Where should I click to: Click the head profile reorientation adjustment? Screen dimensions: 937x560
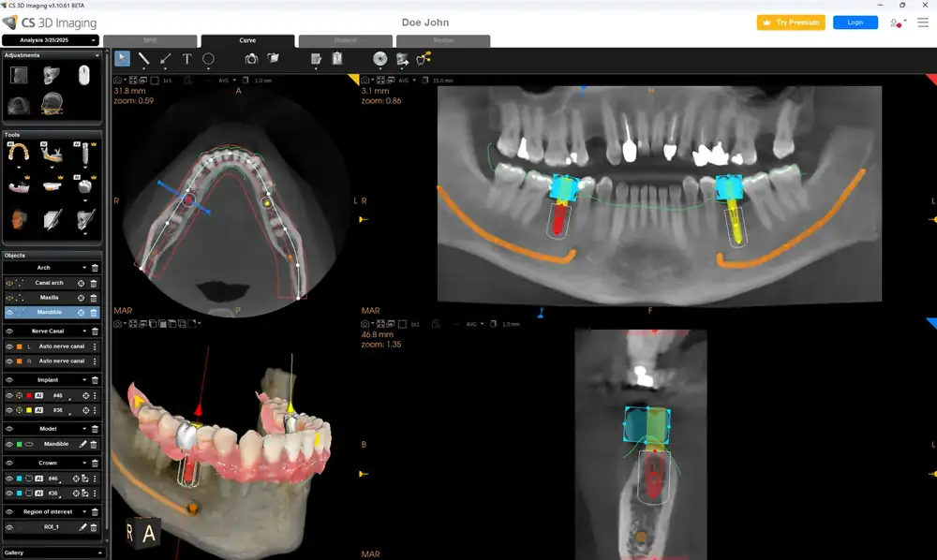(52, 104)
